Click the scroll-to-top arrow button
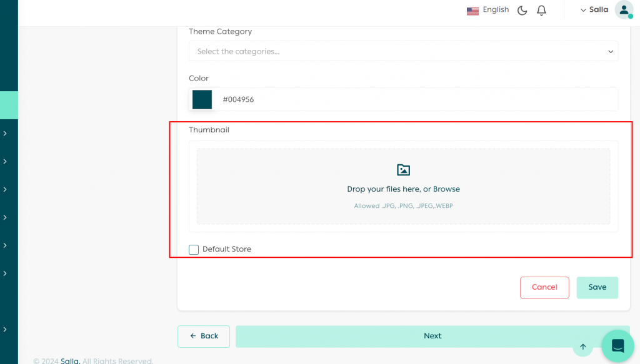Image resolution: width=640 pixels, height=364 pixels. coord(582,347)
